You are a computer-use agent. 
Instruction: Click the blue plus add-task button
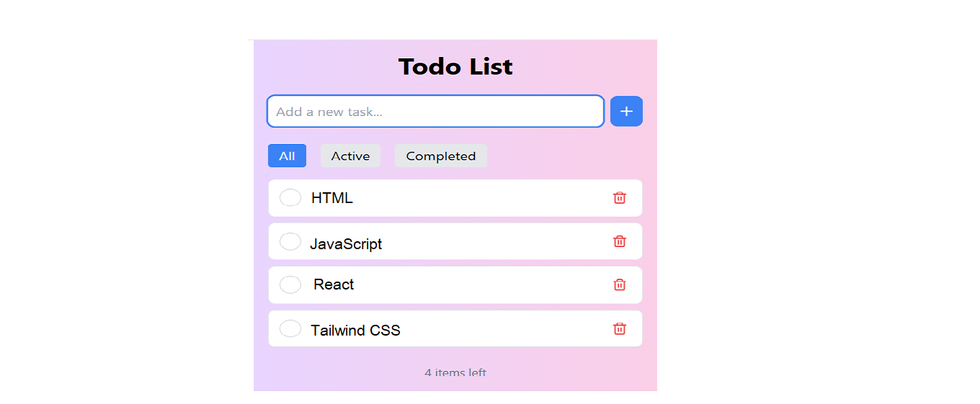tap(626, 112)
